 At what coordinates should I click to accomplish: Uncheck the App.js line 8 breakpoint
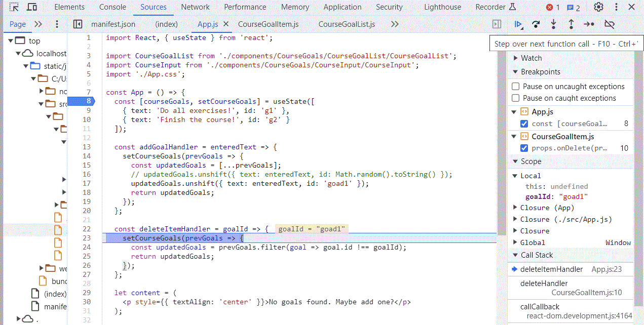524,124
